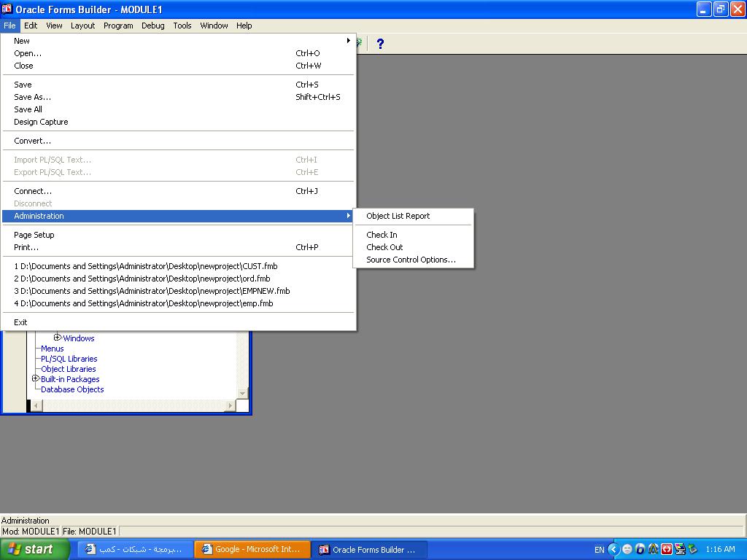Switch to Google Internet Explorer taskbar button
The height and width of the screenshot is (560, 747).
point(252,550)
